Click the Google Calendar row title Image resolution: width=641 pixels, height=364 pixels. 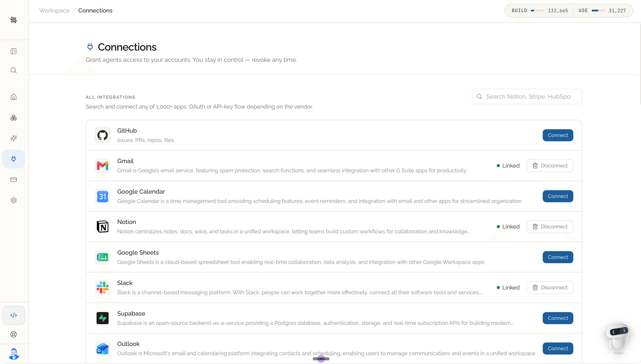coord(141,192)
